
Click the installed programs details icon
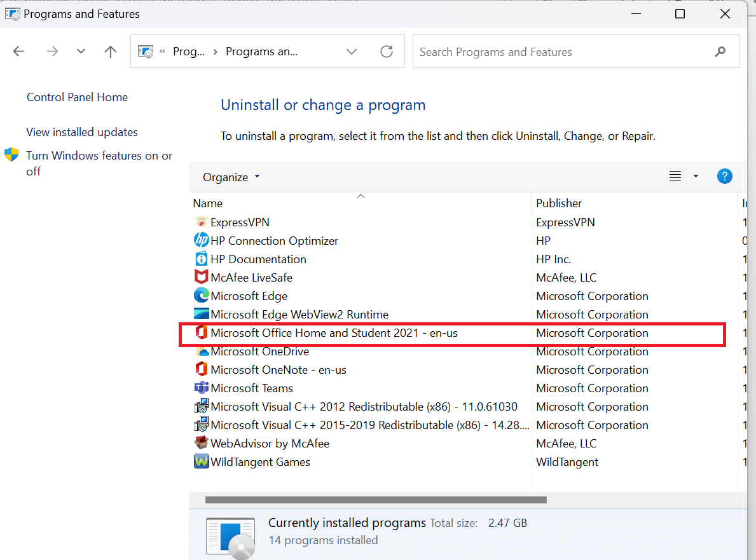coord(230,538)
